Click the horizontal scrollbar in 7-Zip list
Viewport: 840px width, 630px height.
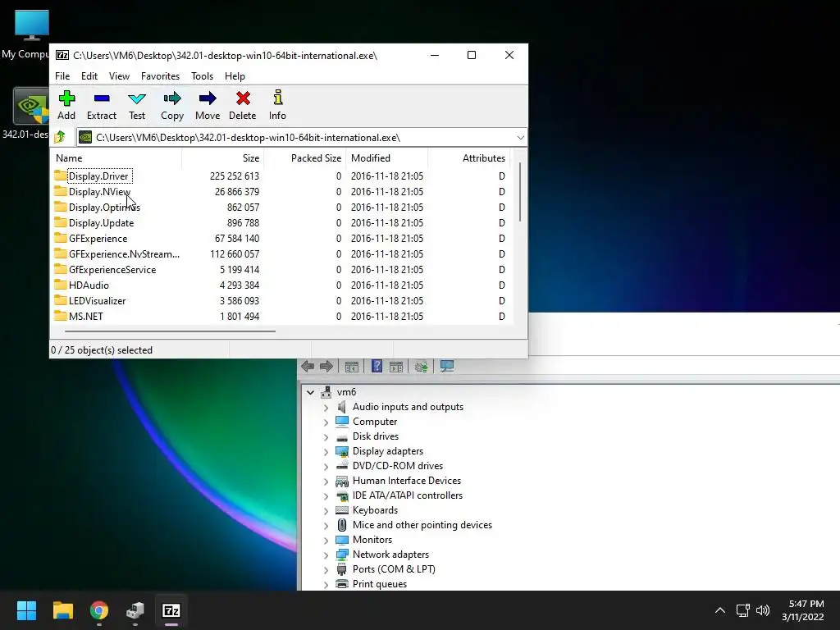[x=170, y=331]
